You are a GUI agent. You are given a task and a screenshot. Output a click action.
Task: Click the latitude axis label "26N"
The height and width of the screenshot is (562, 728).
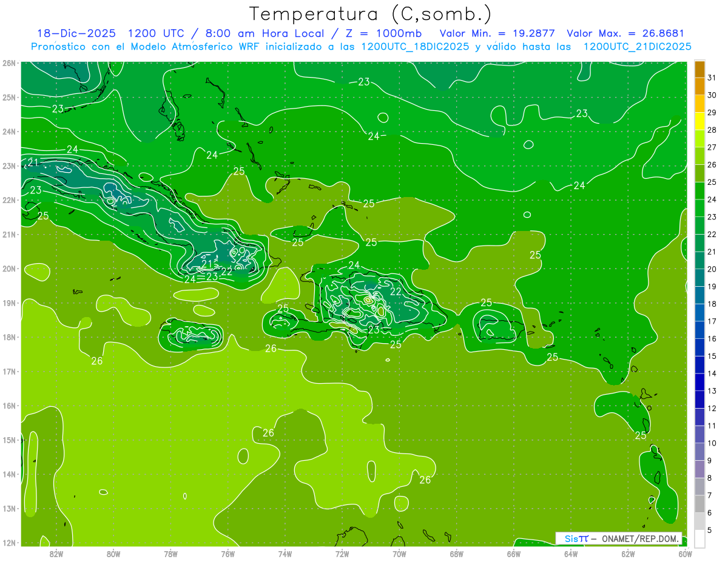9,63
